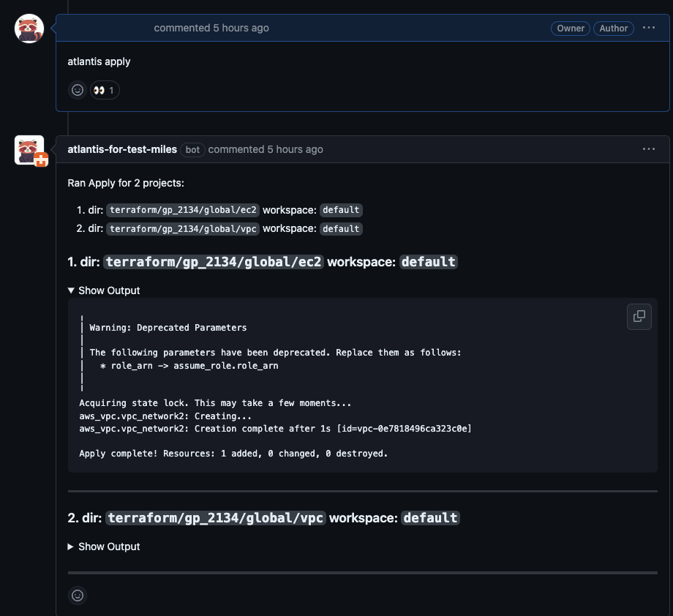673x616 pixels.
Task: Copy the ec2 apply output code block
Action: coord(639,316)
